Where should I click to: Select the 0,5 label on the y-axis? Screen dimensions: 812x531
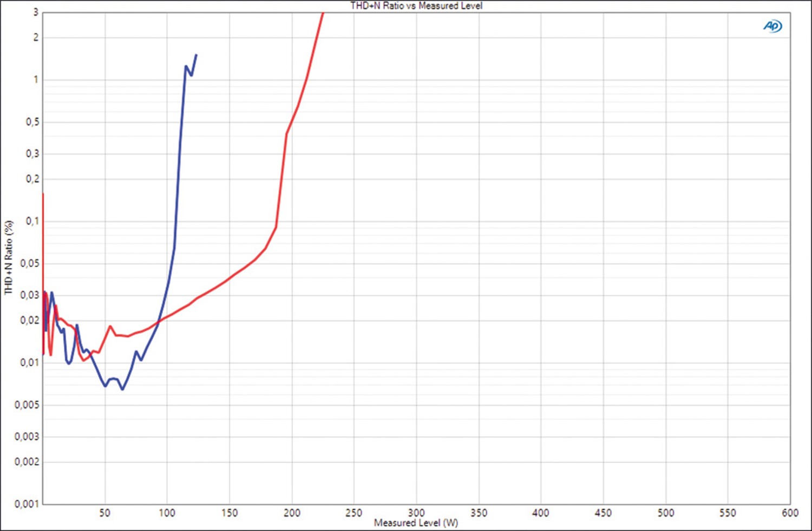(32, 122)
